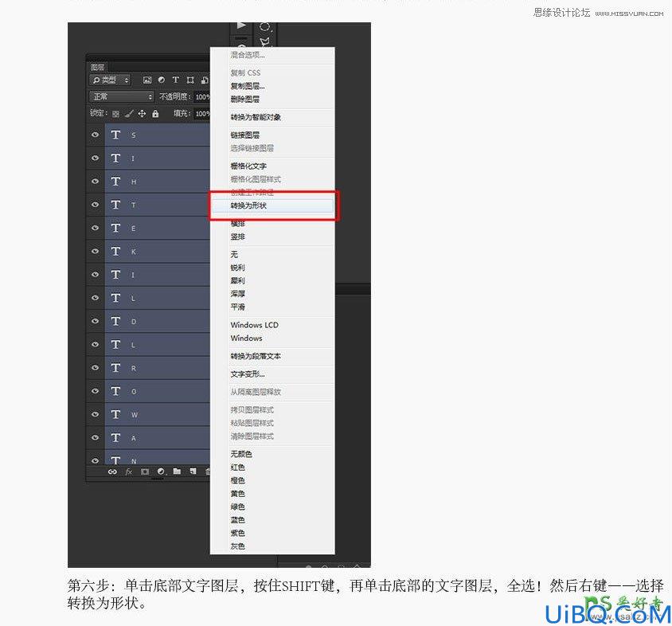Screen dimensions: 672x626
Task: Click the T thumbnail of layer S
Action: coord(115,135)
